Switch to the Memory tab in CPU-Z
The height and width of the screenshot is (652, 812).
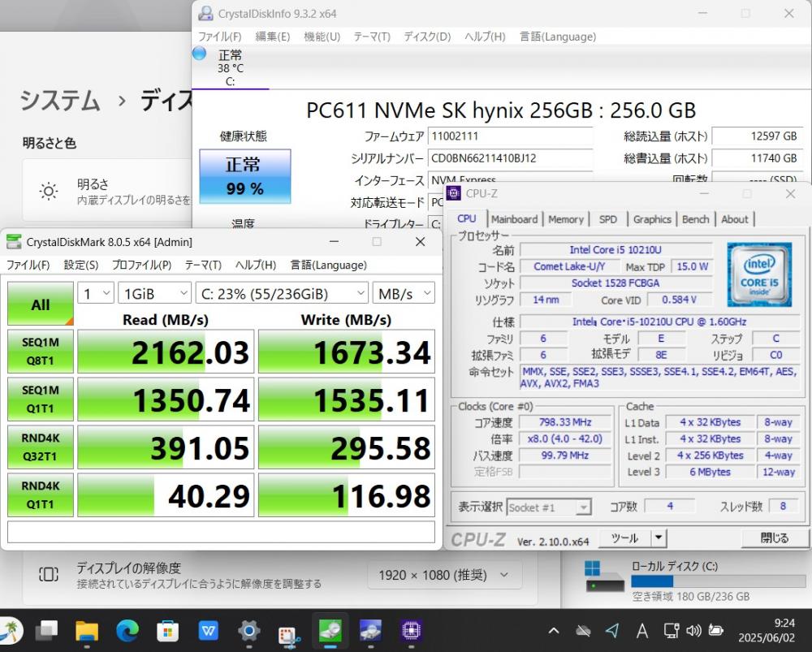pyautogui.click(x=565, y=219)
